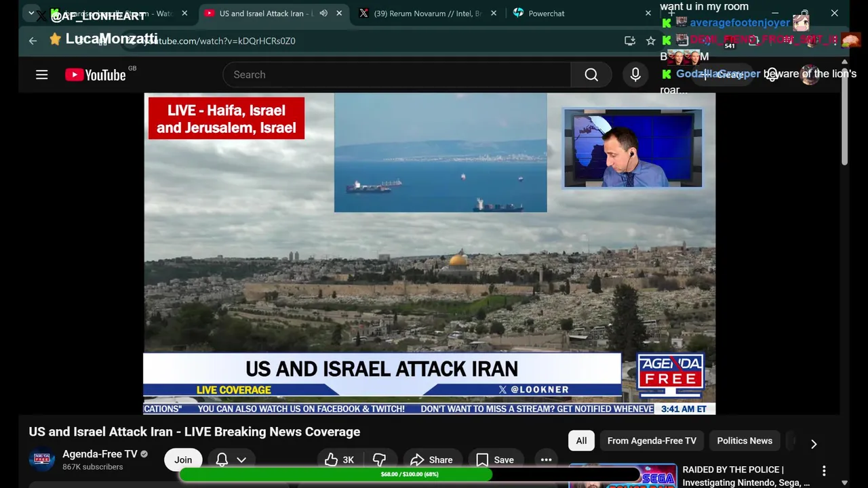Open the Agenda-Free TV channel avatar
The height and width of the screenshot is (488, 868).
coord(41,460)
